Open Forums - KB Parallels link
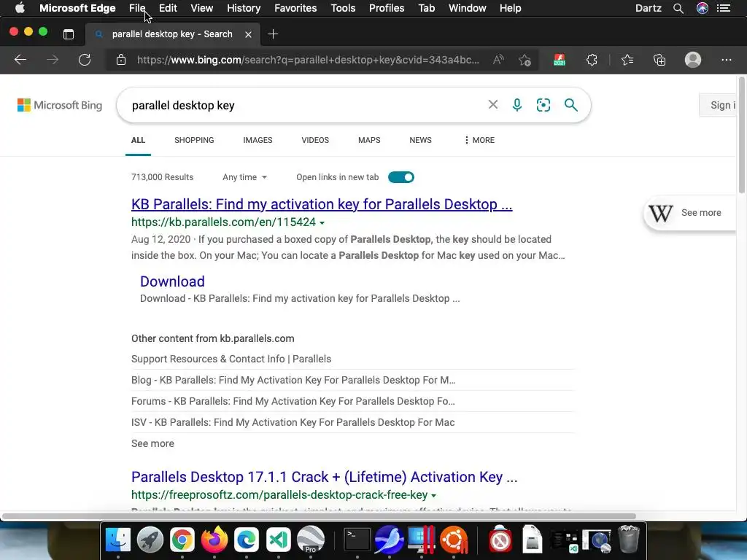The width and height of the screenshot is (747, 560). [x=293, y=401]
